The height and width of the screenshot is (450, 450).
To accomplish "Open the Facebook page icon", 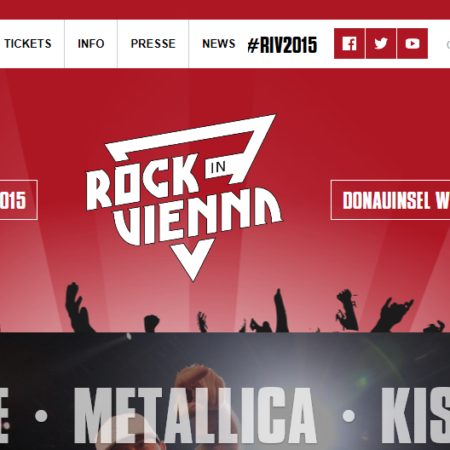I will [x=349, y=44].
